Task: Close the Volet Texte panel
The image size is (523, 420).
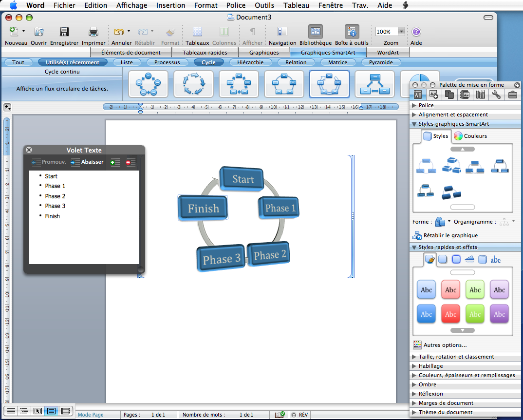Action: pos(29,150)
